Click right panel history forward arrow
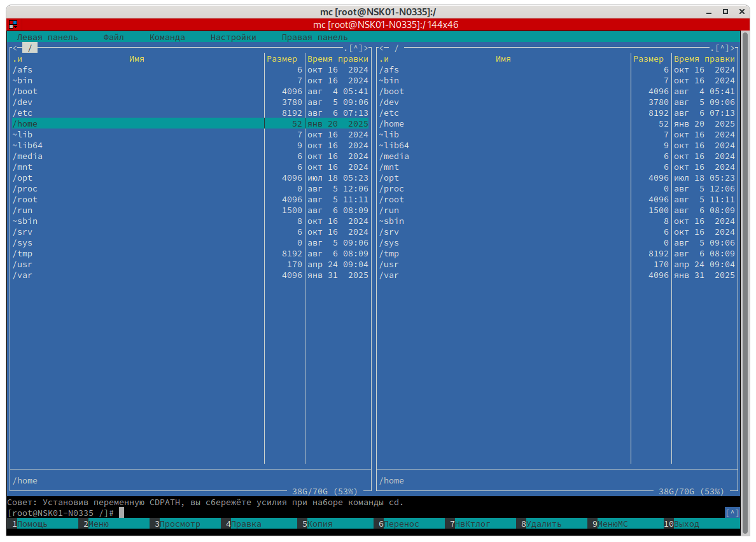 (733, 48)
